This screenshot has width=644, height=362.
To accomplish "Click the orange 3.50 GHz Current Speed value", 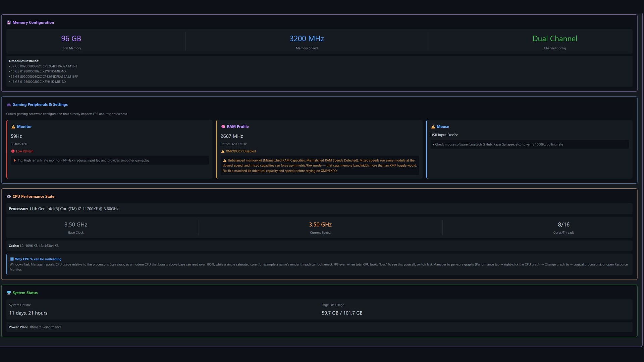I will click(320, 225).
